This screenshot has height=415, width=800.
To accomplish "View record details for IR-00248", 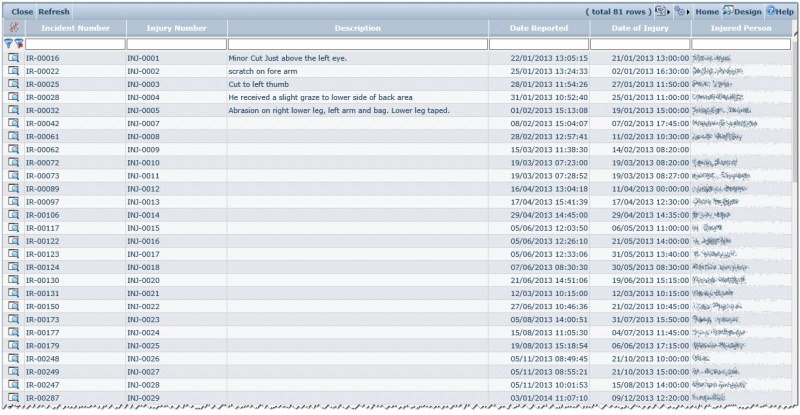I will pyautogui.click(x=13, y=358).
